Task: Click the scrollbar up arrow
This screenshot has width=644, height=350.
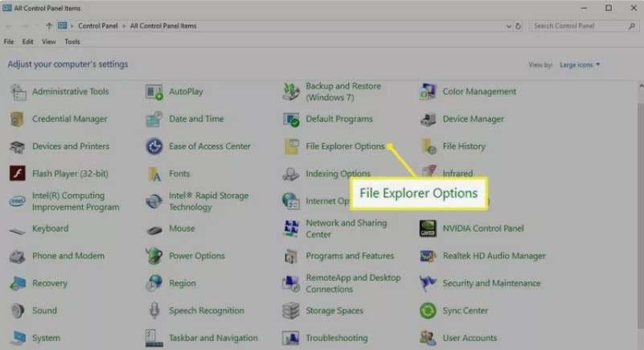Action: 641,86
